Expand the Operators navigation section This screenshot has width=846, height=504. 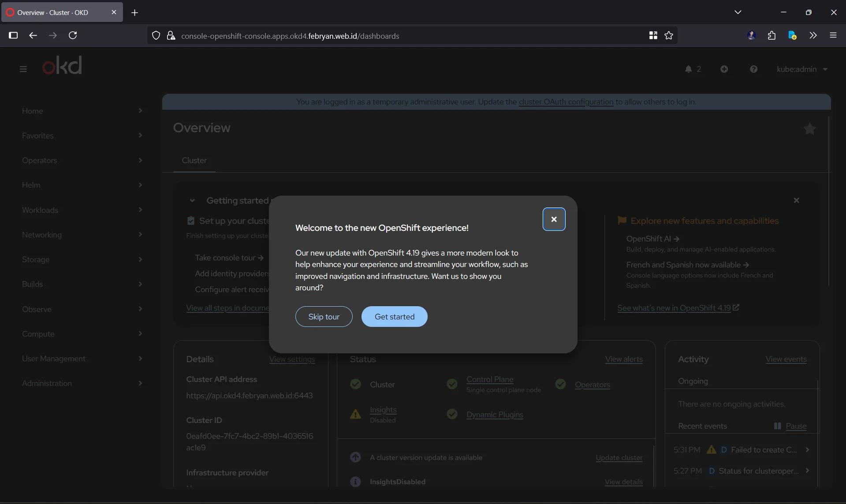click(x=82, y=160)
